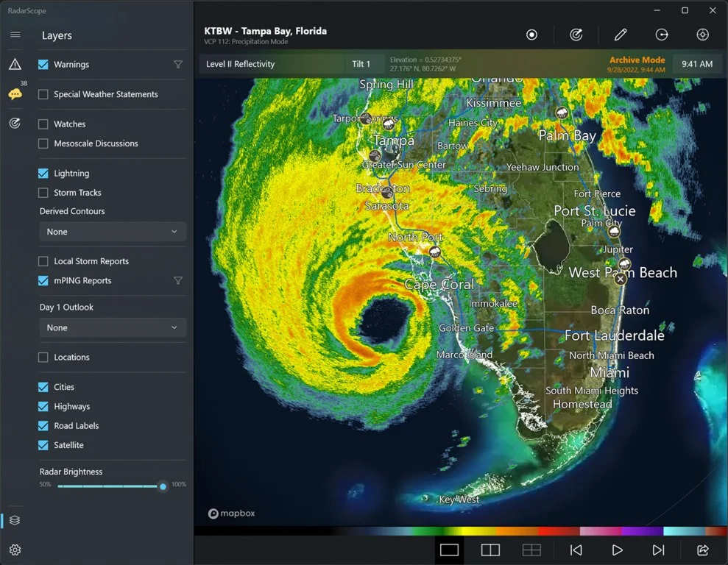Screen dimensions: 728x565
Task: Click the radar select icon in header
Action: pos(576,35)
